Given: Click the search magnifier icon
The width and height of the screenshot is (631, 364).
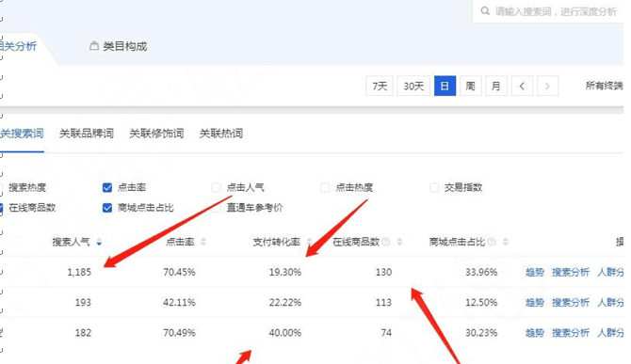Looking at the screenshot, I should coord(485,11).
